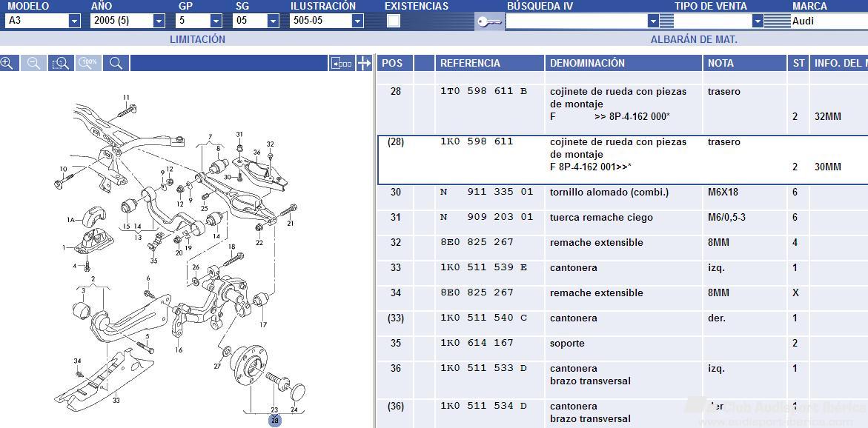Click the DENOMINACIÓN column header

[623, 63]
